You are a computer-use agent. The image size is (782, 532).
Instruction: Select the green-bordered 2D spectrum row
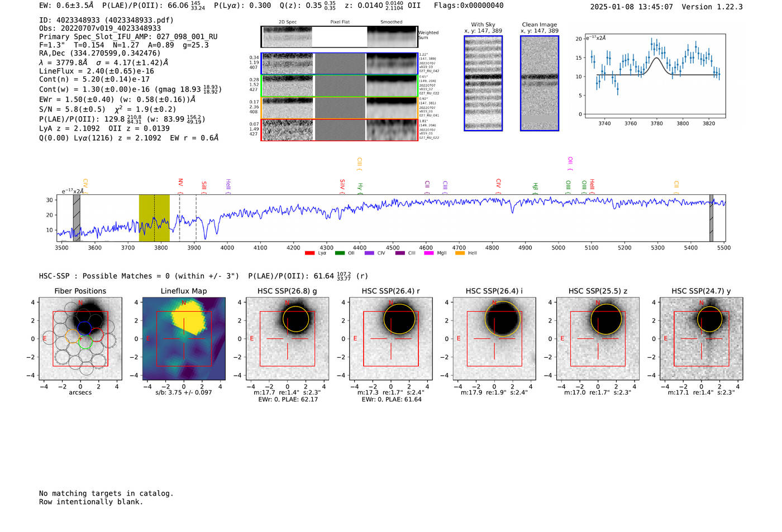(x=340, y=86)
